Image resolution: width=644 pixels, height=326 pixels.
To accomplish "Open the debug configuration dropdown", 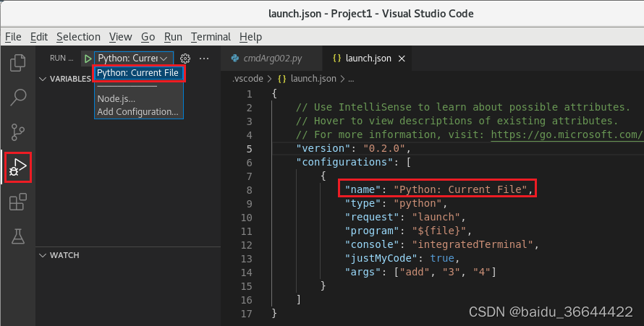I will [134, 59].
